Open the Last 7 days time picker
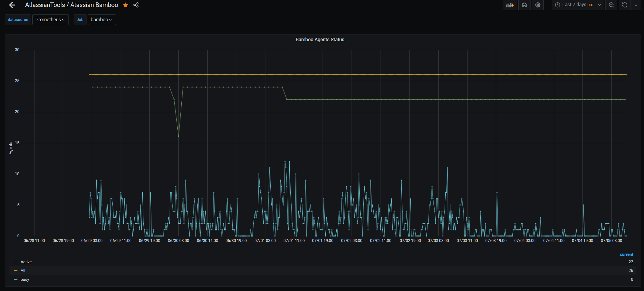644x291 pixels. [578, 5]
